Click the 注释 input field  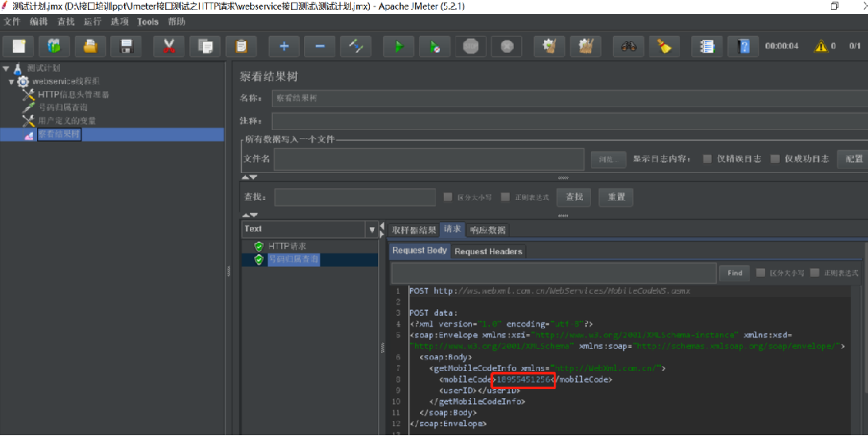coord(570,121)
